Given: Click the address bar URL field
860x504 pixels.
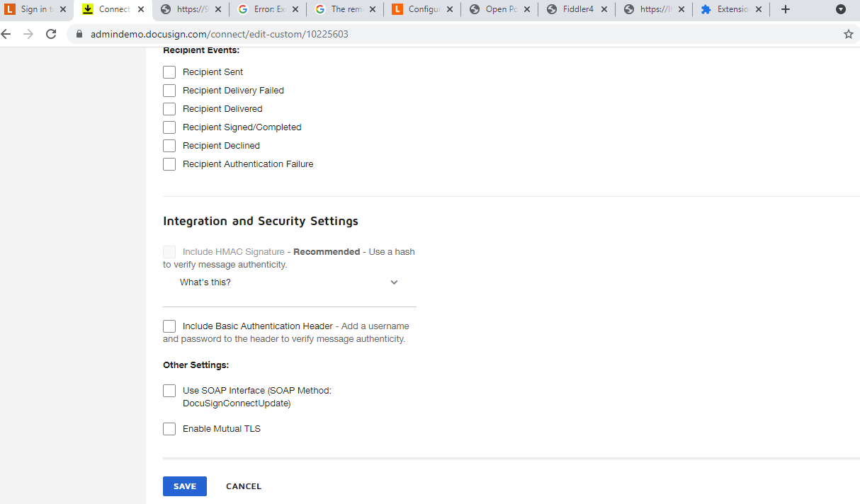Looking at the screenshot, I should pyautogui.click(x=425, y=34).
